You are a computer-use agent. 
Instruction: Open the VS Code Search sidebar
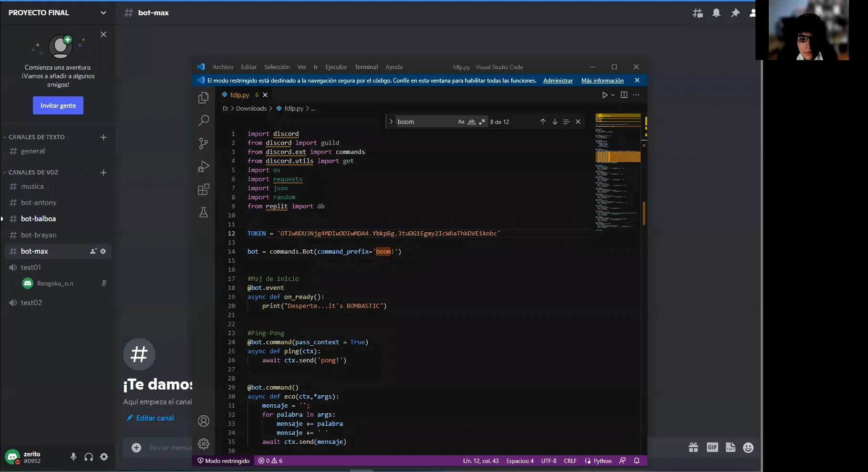[x=204, y=120]
